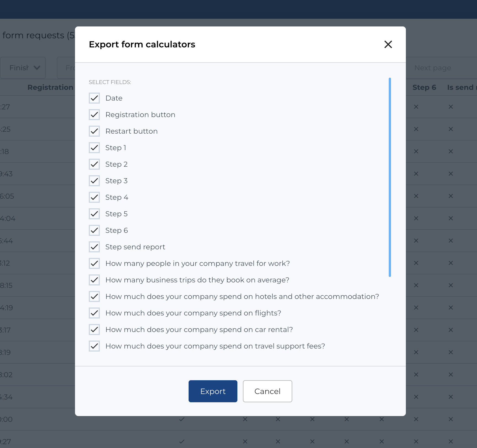
Task: Toggle the business trips average question checkbox
Action: point(94,280)
